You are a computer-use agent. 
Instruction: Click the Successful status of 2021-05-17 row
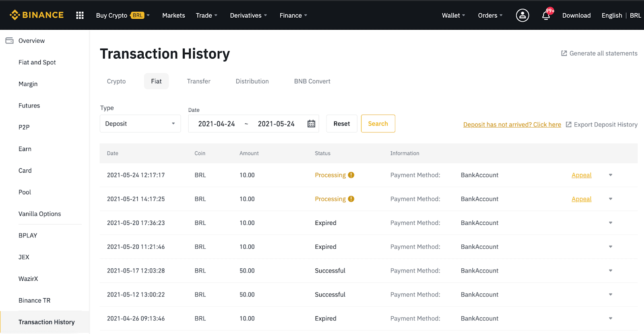pos(330,270)
